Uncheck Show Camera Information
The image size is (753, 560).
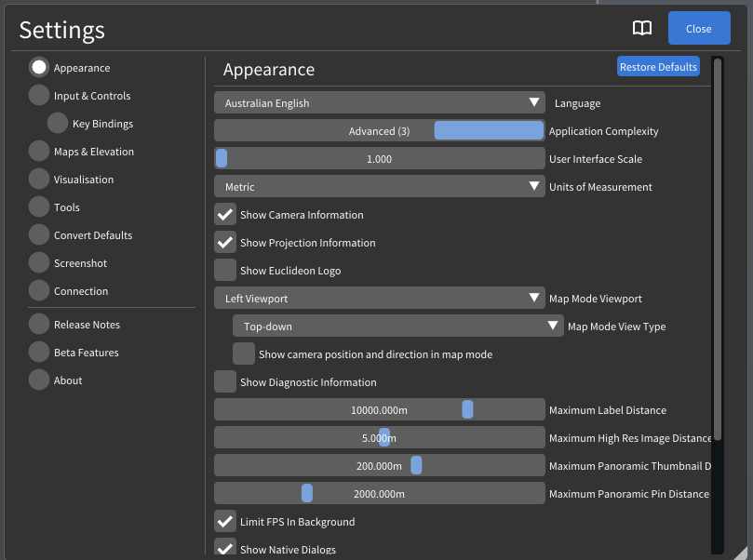tap(225, 214)
